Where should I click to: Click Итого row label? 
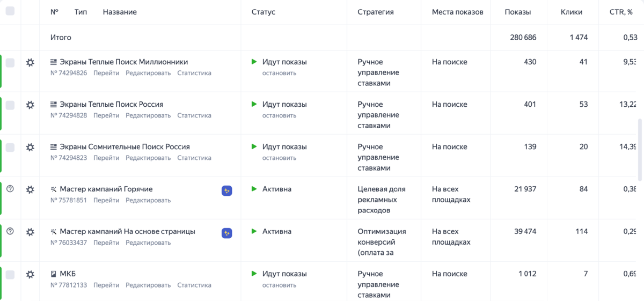(x=61, y=38)
